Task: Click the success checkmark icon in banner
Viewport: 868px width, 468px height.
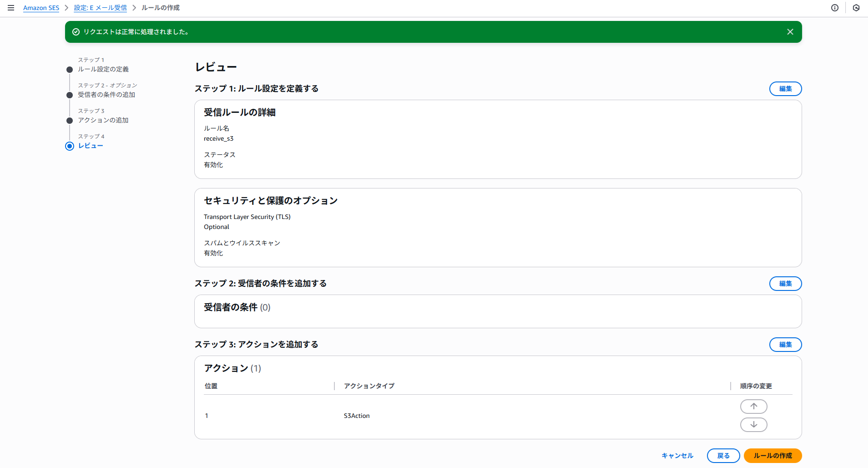Action: [x=76, y=32]
